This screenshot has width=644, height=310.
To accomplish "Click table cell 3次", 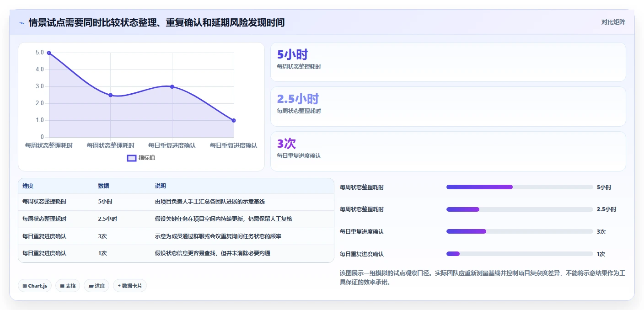I will pos(102,236).
